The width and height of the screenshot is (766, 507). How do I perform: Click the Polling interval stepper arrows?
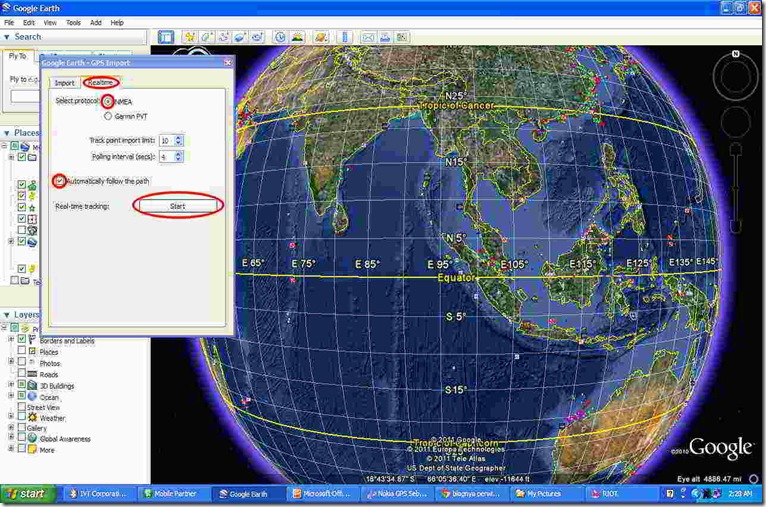pyautogui.click(x=178, y=156)
